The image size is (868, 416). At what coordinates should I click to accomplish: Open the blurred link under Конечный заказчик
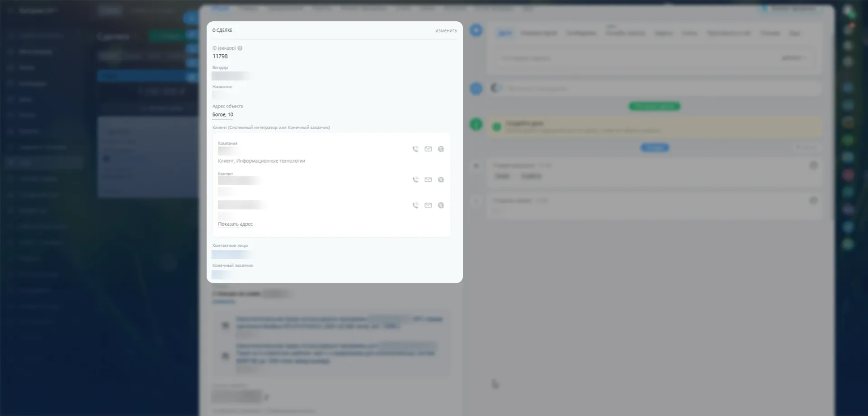(x=221, y=274)
